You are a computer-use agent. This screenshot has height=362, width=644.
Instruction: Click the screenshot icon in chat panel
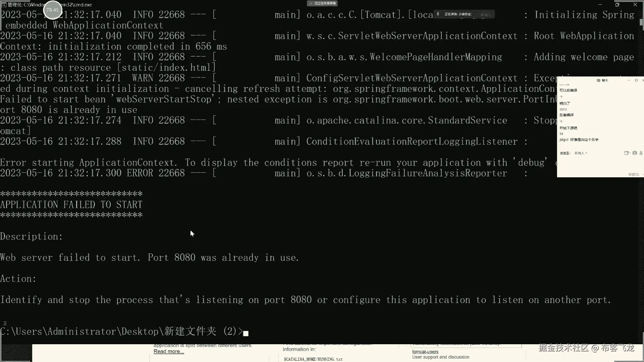[x=634, y=153]
